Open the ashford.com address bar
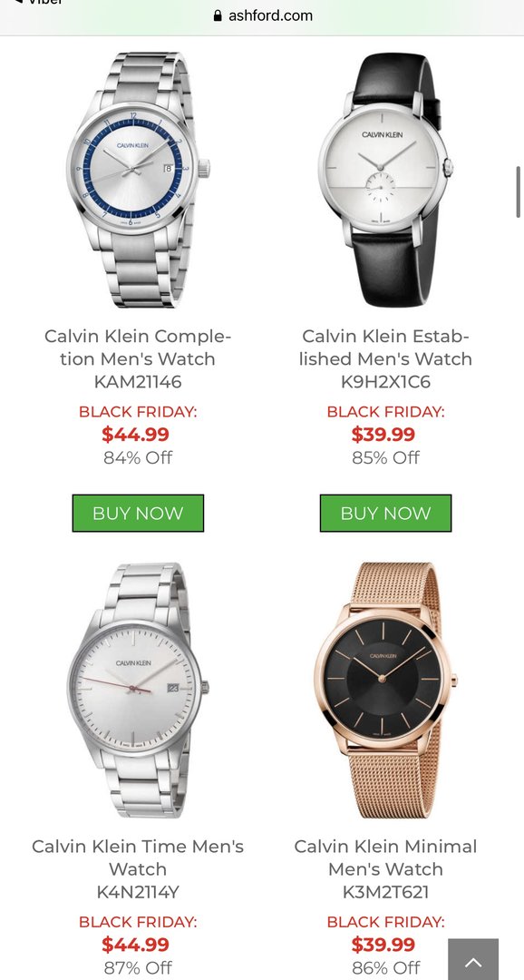Viewport: 524px width, 980px height. coord(262,15)
